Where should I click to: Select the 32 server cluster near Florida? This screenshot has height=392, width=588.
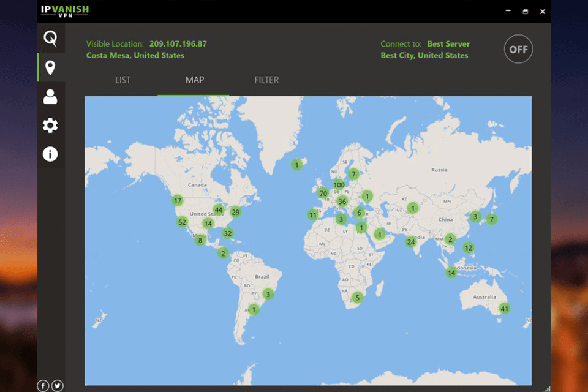coord(227,233)
